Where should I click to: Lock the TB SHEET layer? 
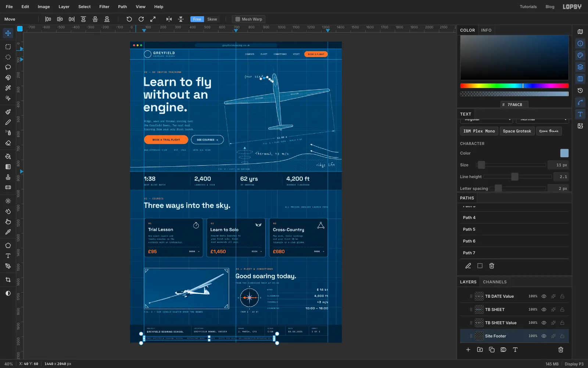coord(562,309)
